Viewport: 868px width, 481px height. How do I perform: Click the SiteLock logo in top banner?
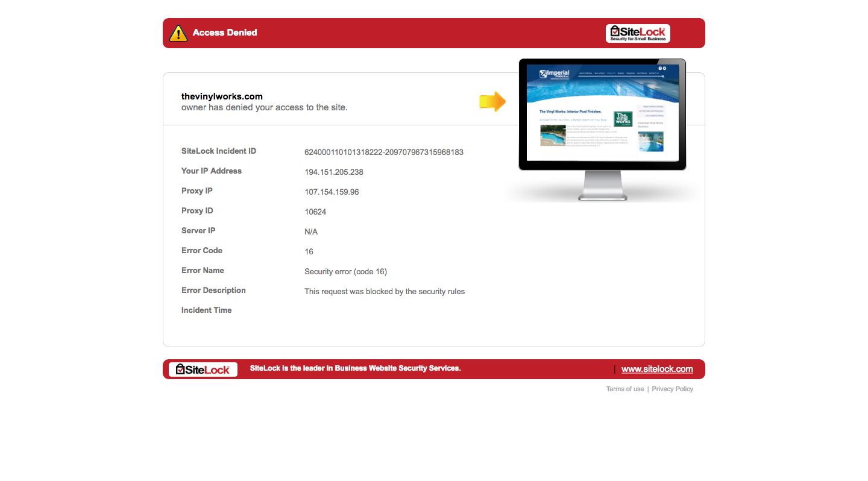[638, 33]
